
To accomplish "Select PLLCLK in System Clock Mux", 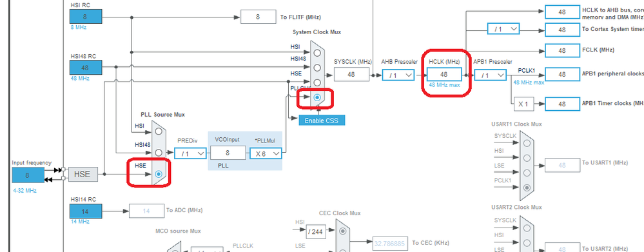I will tap(317, 97).
